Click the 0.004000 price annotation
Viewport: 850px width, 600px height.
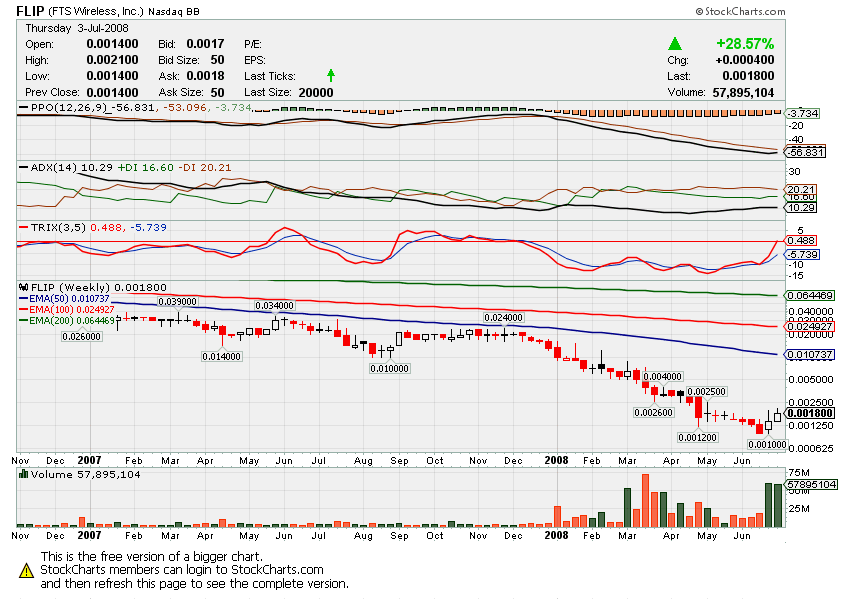(x=662, y=377)
